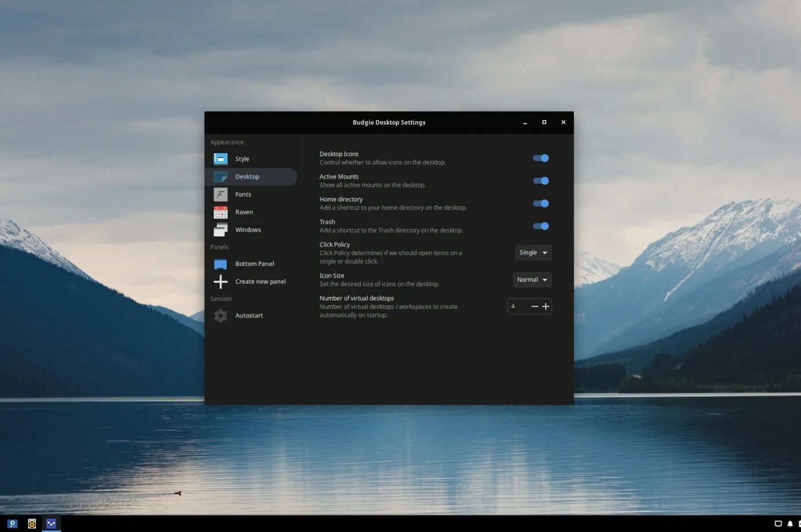Open the notification bell in system tray
Screen dimensions: 801x532
(x=790, y=523)
